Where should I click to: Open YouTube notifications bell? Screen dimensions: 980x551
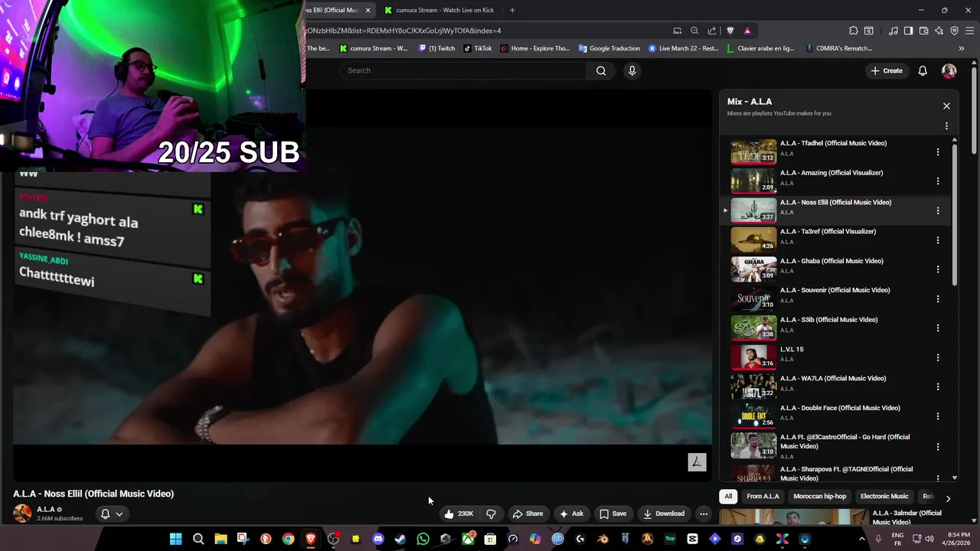(x=923, y=70)
